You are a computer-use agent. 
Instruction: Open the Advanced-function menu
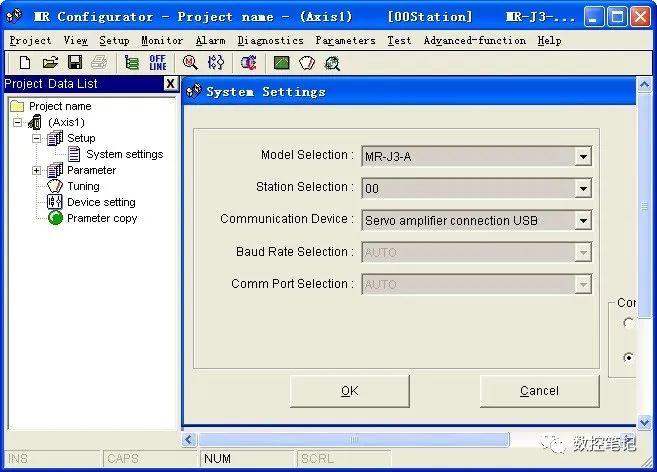click(x=474, y=41)
